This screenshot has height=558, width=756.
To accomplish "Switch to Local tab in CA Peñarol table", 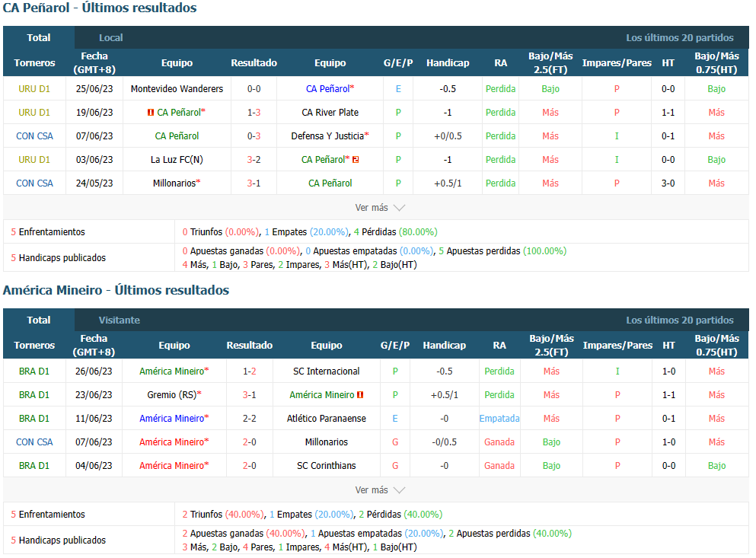I will 111,37.
